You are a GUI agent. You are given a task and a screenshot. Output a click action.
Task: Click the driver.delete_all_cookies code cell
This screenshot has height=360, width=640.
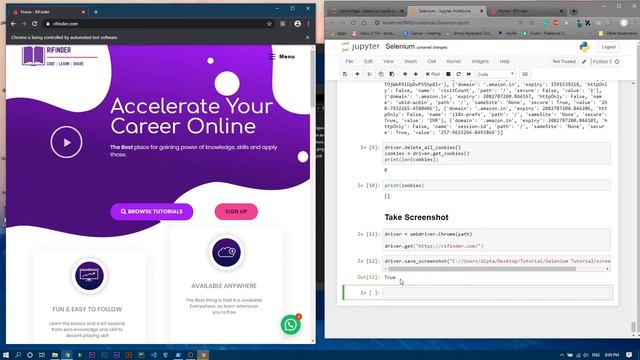click(497, 153)
